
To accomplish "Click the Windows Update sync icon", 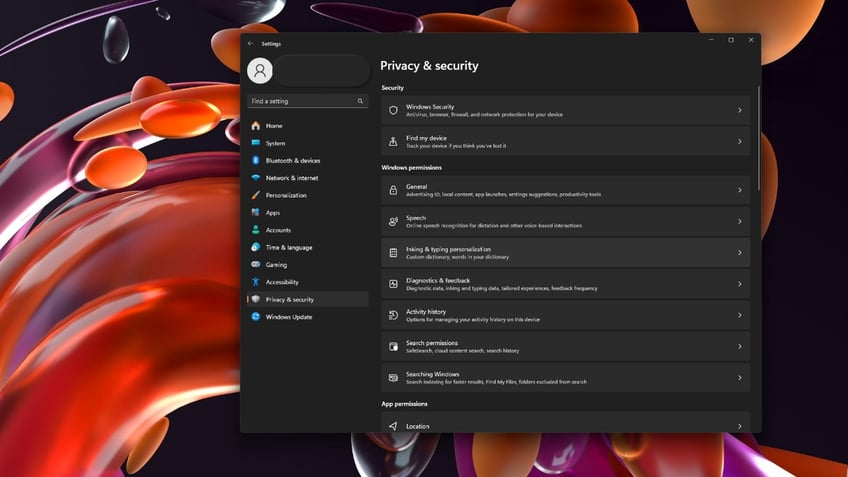I will pos(256,316).
